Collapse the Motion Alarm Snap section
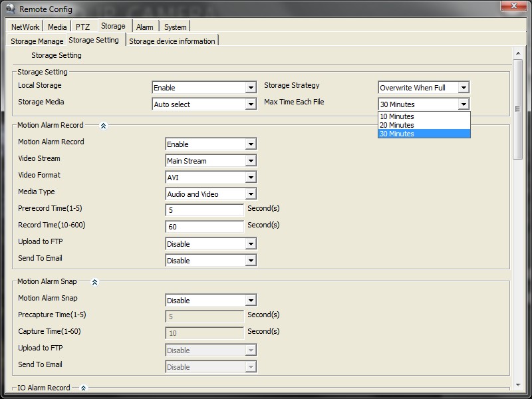Screen dimensions: 532x399 [x=95, y=282]
